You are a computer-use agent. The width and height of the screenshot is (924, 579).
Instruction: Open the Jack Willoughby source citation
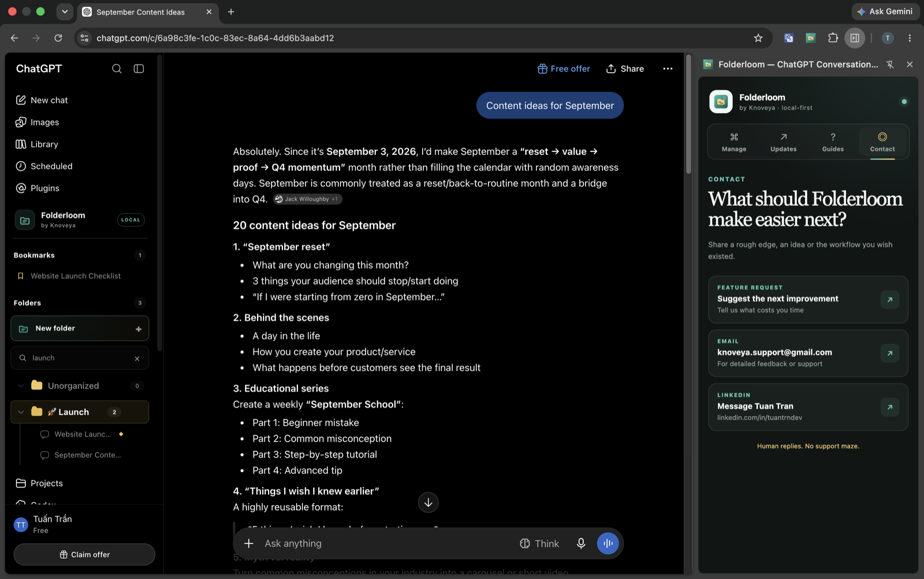coord(307,199)
